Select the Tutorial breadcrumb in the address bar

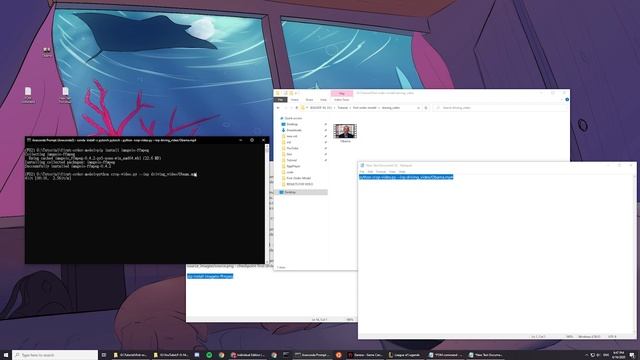click(342, 108)
